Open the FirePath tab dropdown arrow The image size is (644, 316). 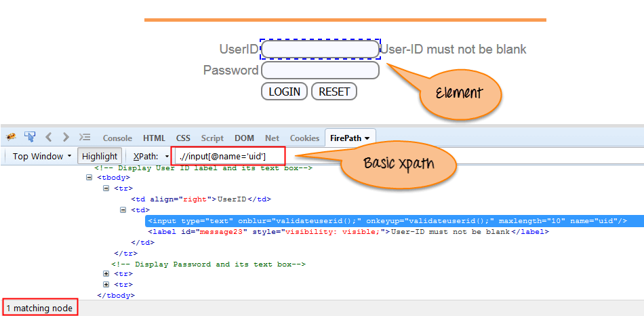coord(367,138)
